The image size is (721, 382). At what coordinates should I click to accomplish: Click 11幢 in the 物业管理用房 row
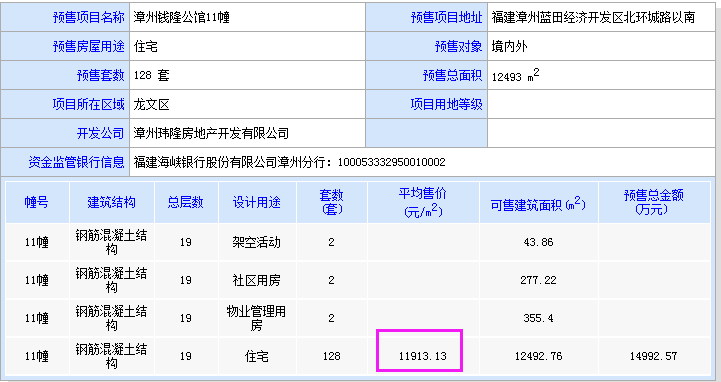[x=37, y=318]
